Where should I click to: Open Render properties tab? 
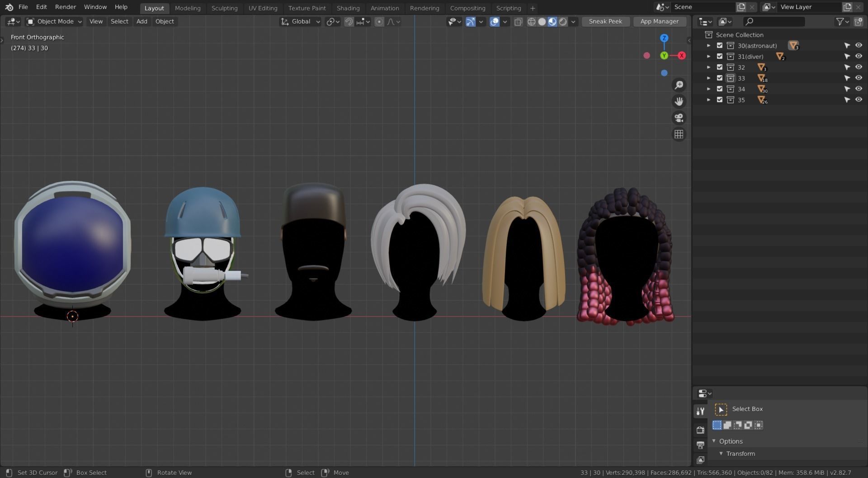point(700,430)
